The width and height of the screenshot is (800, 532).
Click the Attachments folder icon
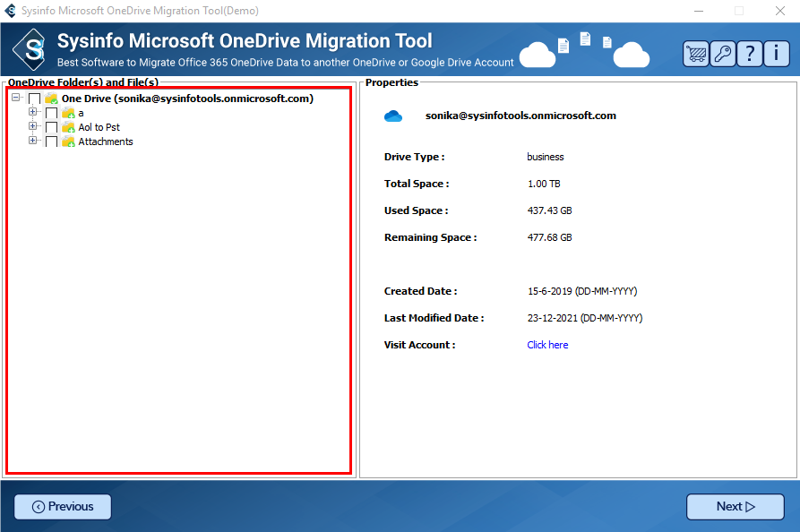click(68, 142)
